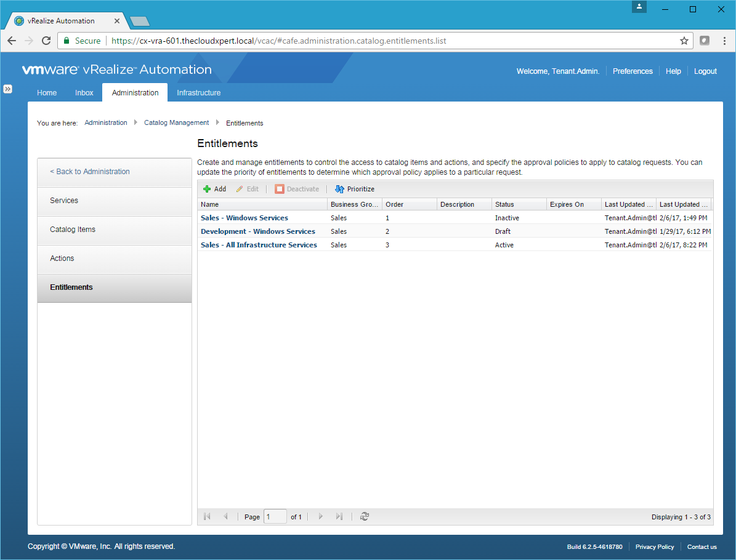Bookmark this page with star icon
This screenshot has height=560, width=736.
pyautogui.click(x=684, y=41)
